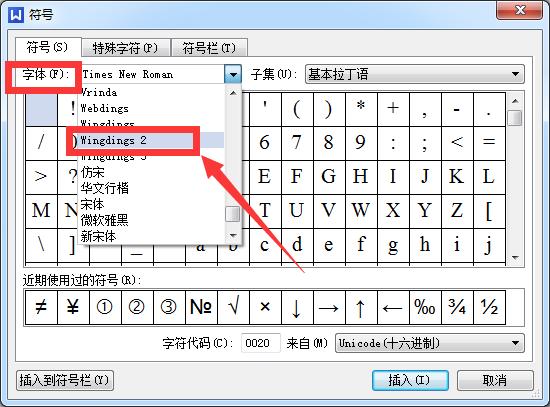Choose 微软雅黑 from the font list
The image size is (550, 407).
click(x=151, y=220)
